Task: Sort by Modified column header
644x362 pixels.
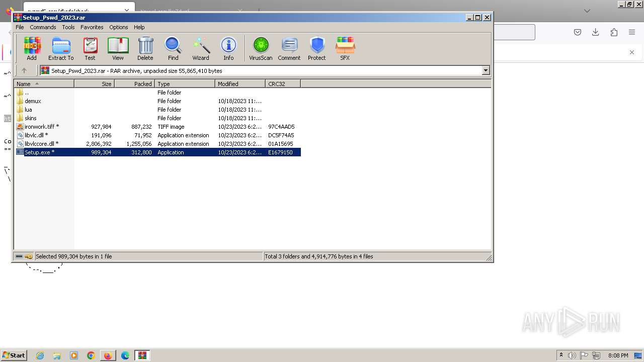Action: 240,84
